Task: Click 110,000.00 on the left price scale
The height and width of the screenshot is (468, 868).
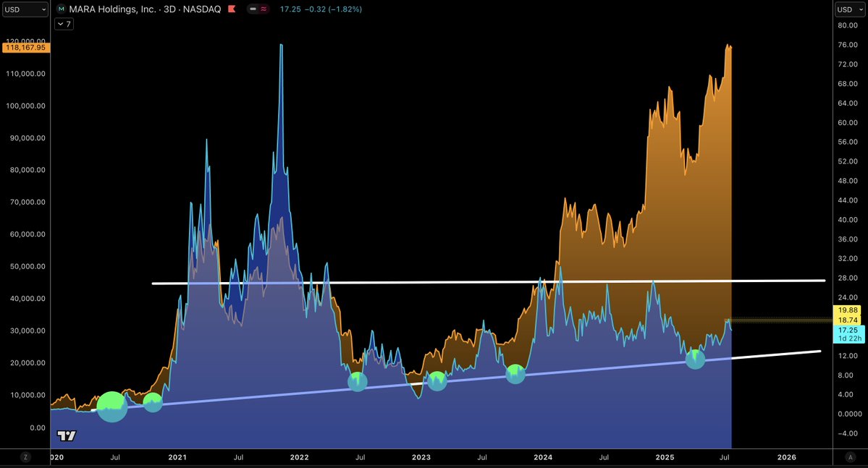Action: coord(25,74)
